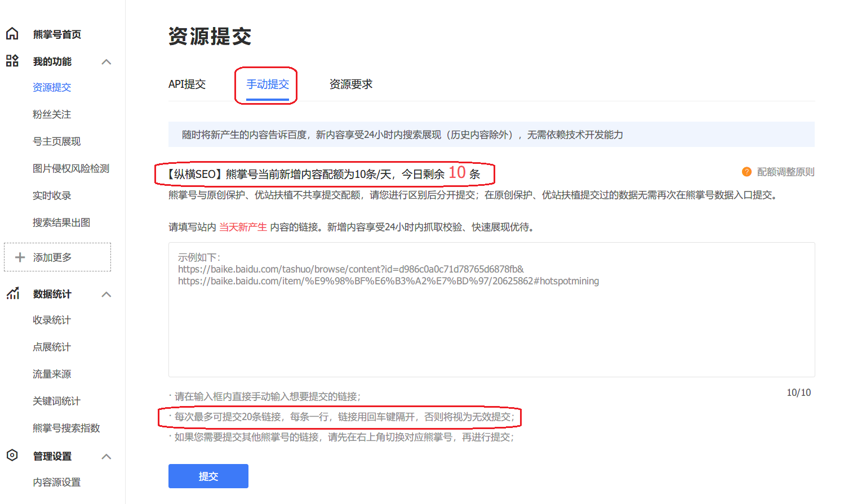Collapse the 我的功能 section chevron
The width and height of the screenshot is (844, 504).
106,61
